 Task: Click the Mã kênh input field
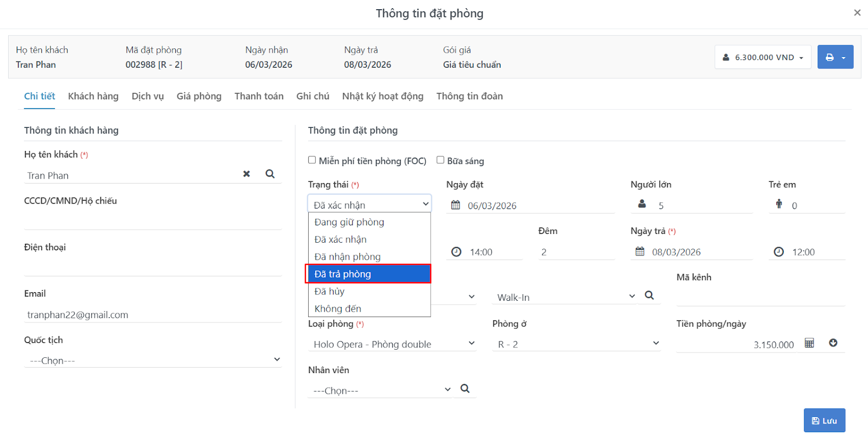coord(761,298)
